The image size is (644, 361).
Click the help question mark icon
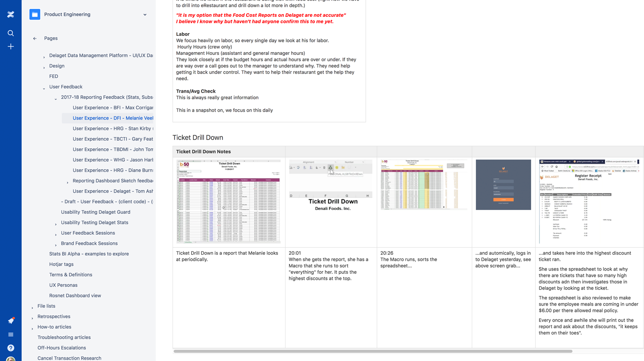pyautogui.click(x=11, y=348)
